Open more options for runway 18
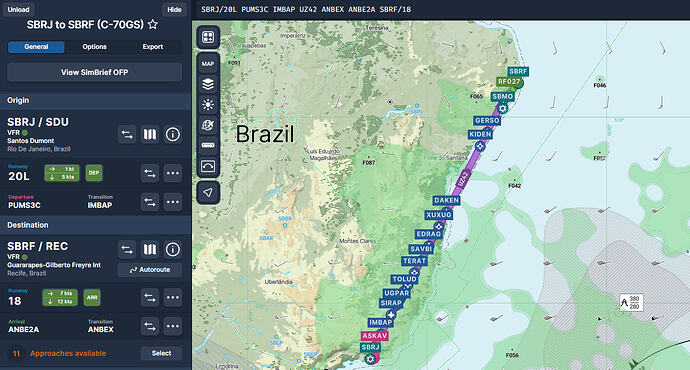The width and height of the screenshot is (690, 370). [x=172, y=297]
